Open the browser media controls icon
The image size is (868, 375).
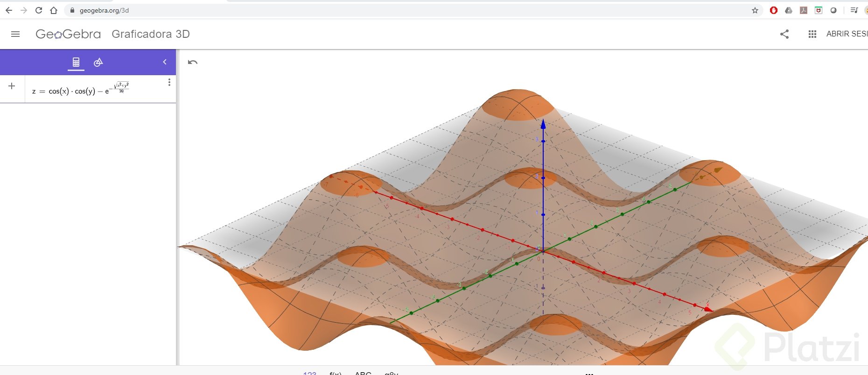[854, 10]
